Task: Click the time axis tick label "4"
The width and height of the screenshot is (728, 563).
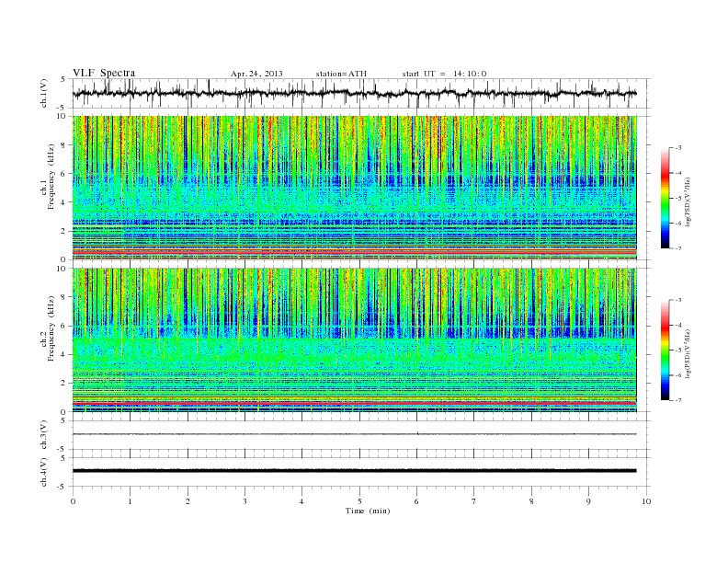Action: (301, 501)
